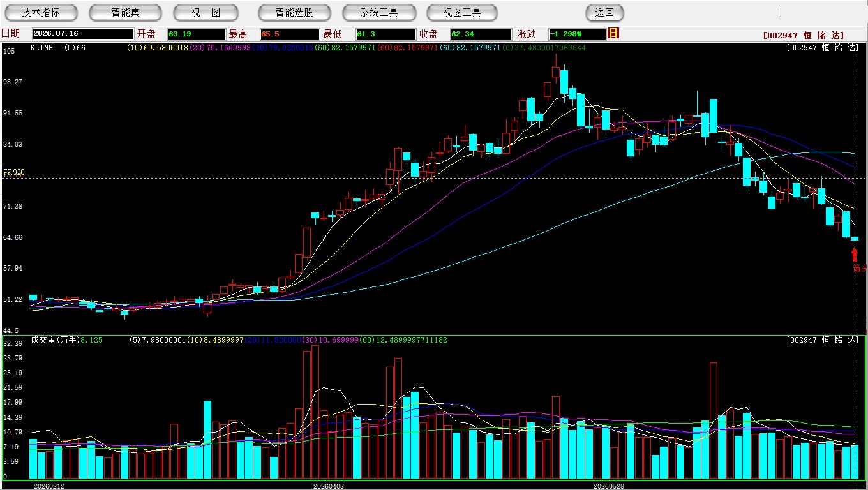Click the 71.38 price axis label

tap(13, 206)
